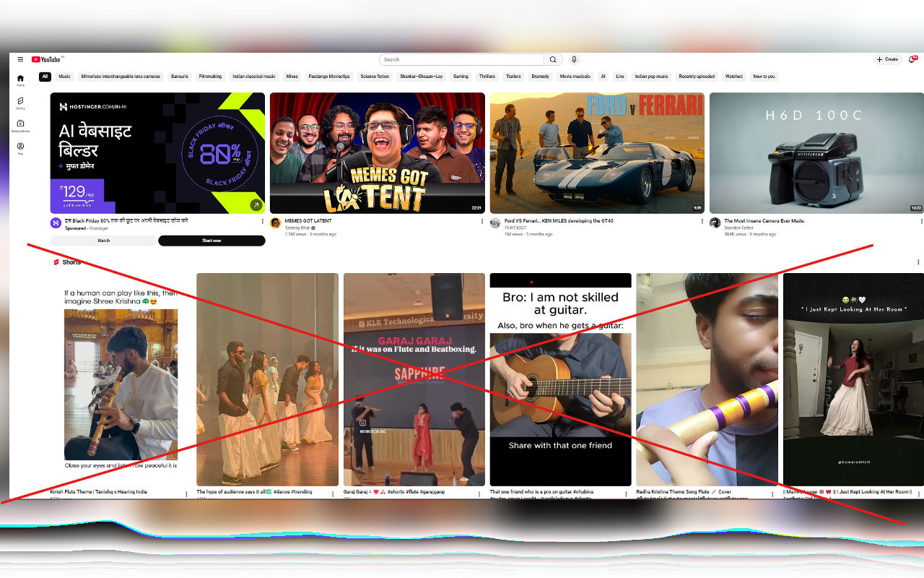Select the New to you chip
The image size is (924, 578).
pyautogui.click(x=764, y=77)
